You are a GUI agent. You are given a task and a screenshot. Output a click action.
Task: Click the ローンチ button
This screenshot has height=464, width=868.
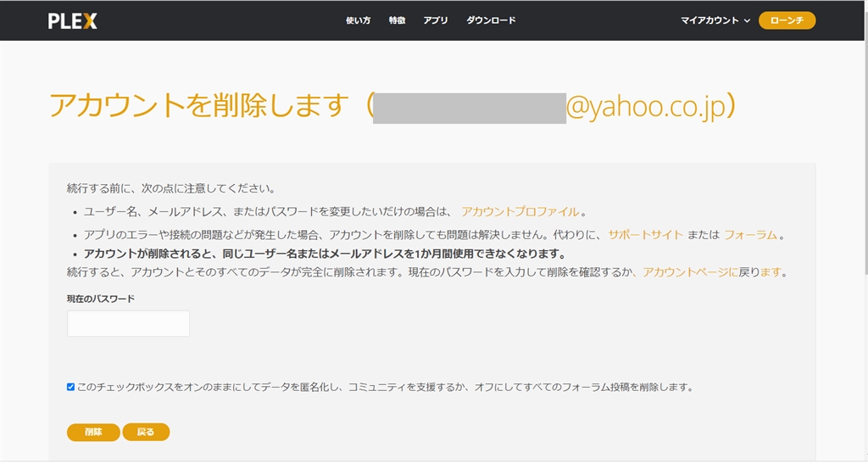[x=787, y=20]
